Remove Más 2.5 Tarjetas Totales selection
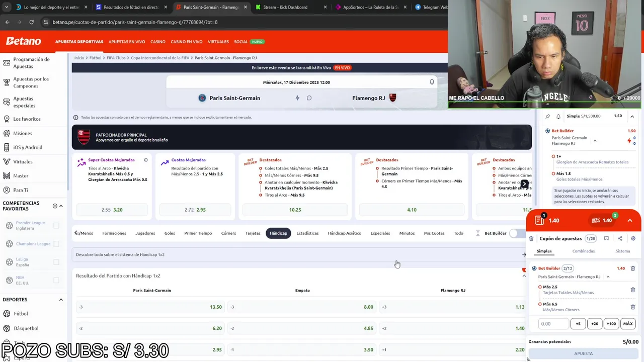Screen dimensions: 644x362 pyautogui.click(x=633, y=290)
